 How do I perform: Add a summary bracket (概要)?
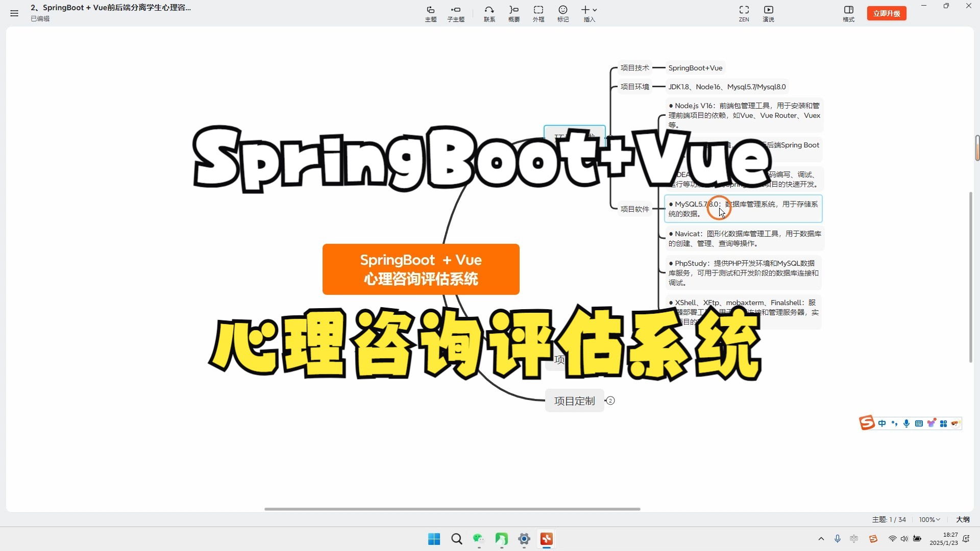coord(514,14)
